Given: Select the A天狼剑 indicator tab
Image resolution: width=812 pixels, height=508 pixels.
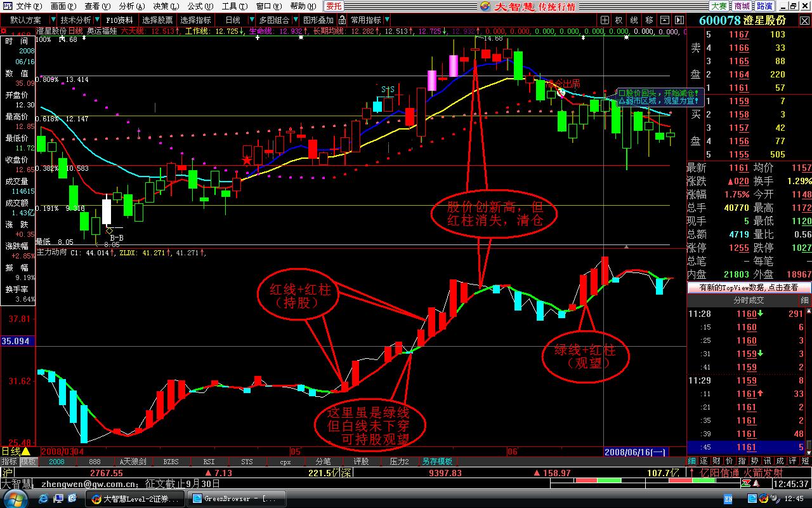Looking at the screenshot, I should 133,462.
